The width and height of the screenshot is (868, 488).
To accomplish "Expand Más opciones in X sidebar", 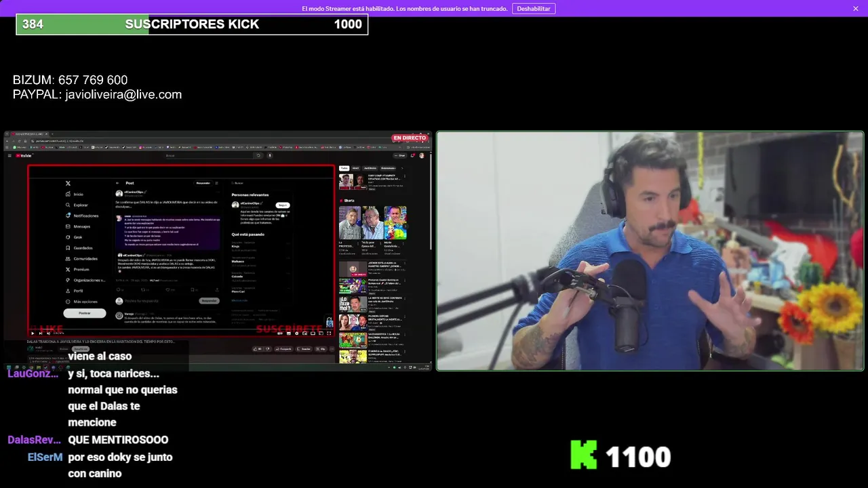I will click(81, 302).
